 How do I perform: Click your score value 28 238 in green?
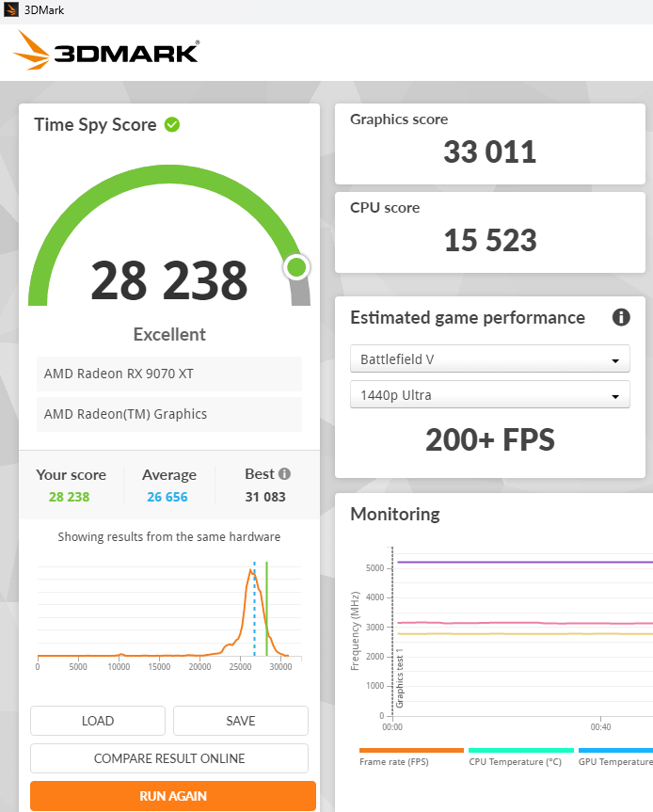click(x=69, y=497)
